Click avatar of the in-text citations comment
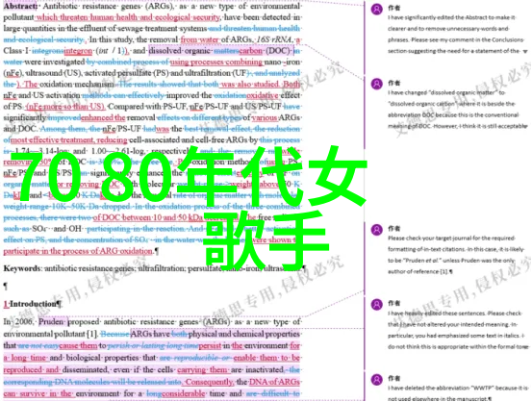 376,230
